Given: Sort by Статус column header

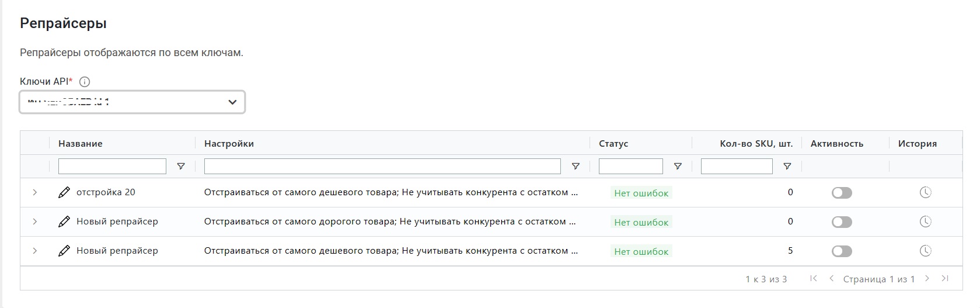Looking at the screenshot, I should [x=613, y=144].
